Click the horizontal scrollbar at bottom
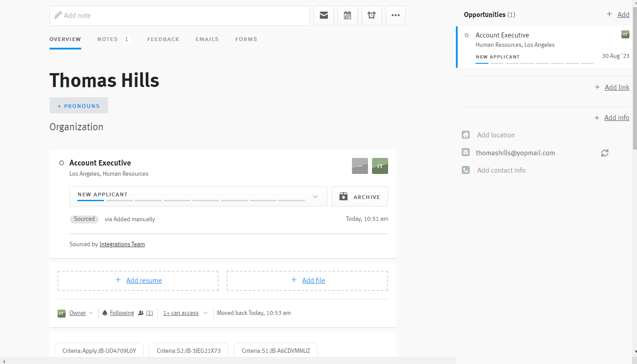 tap(227, 360)
